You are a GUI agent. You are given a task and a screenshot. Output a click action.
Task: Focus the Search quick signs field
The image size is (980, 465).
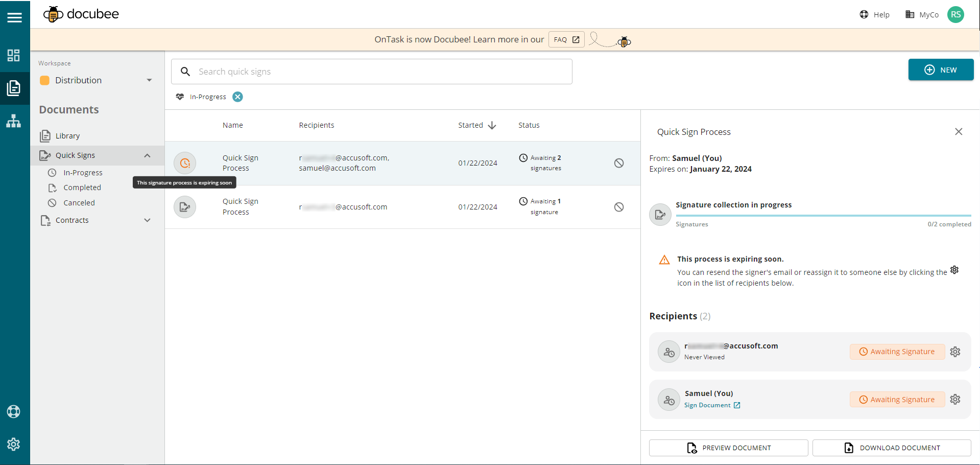pyautogui.click(x=372, y=72)
